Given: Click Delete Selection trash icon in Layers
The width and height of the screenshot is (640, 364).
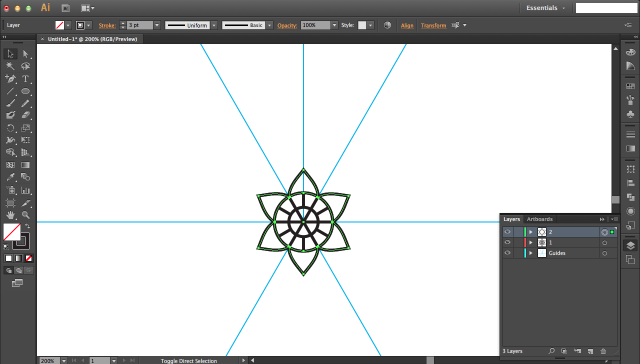Looking at the screenshot, I should tap(603, 351).
